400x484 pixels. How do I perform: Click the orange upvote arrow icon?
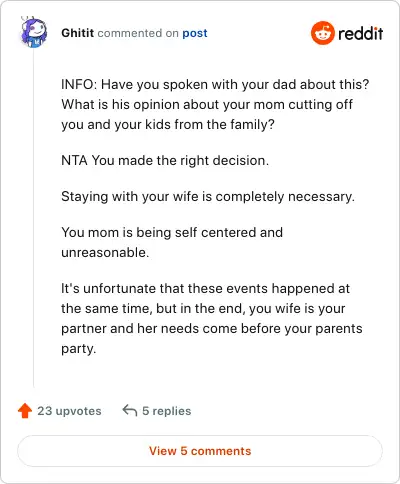[x=25, y=411]
